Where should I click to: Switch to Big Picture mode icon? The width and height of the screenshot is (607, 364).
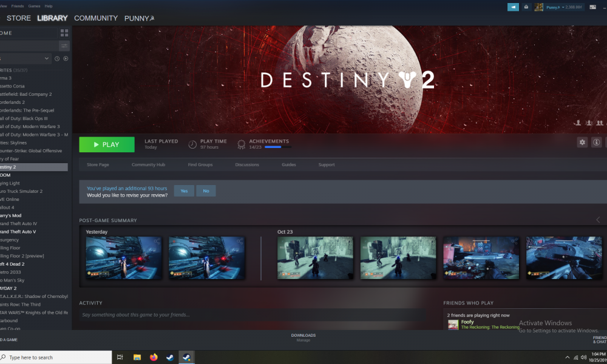[592, 7]
